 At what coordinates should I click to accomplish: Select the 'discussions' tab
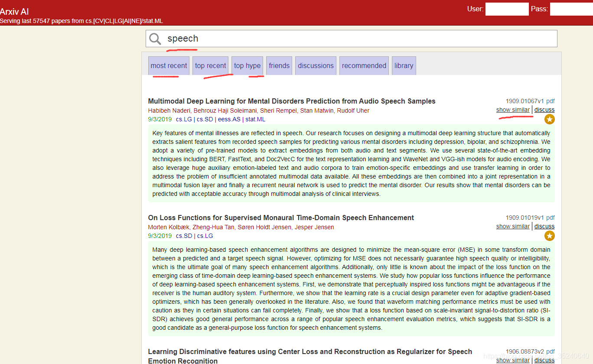(x=316, y=66)
